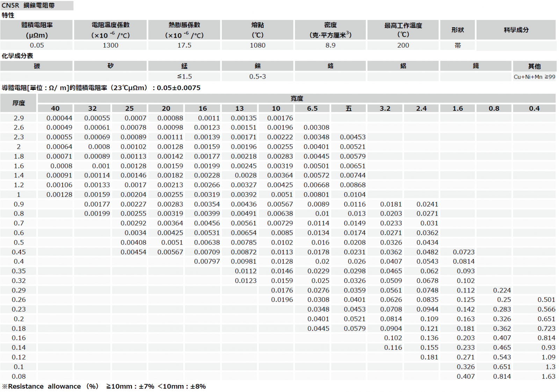Select the width column header 40

(55, 108)
